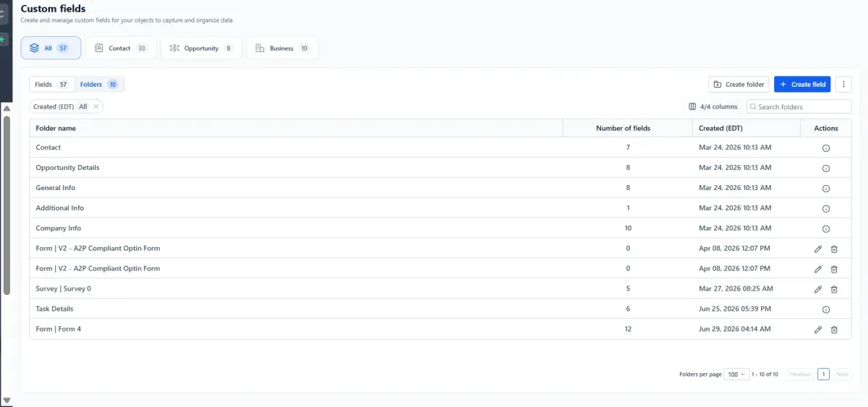
Task: Click the Additional Info folder name
Action: pyautogui.click(x=60, y=208)
